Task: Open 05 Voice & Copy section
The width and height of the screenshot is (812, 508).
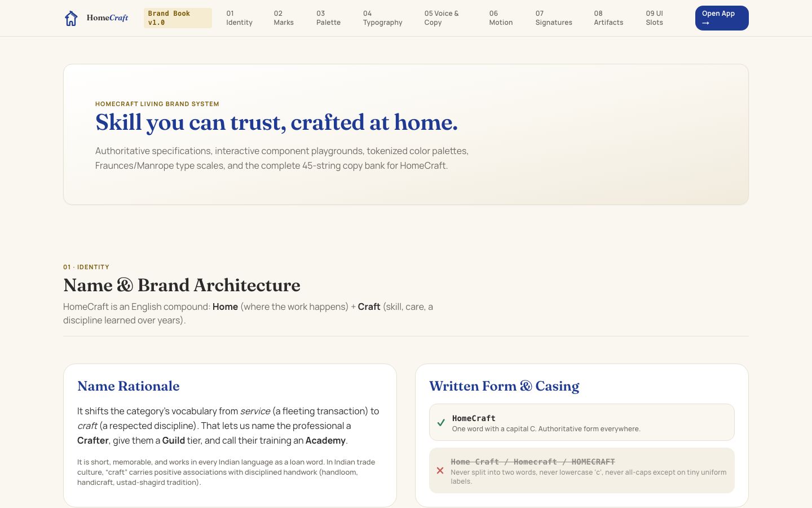Action: 442,18
